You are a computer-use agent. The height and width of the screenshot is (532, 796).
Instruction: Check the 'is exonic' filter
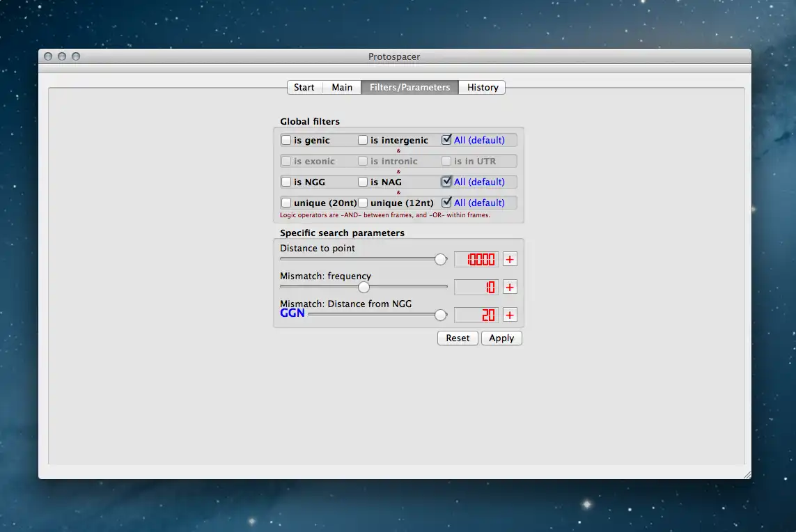tap(286, 161)
